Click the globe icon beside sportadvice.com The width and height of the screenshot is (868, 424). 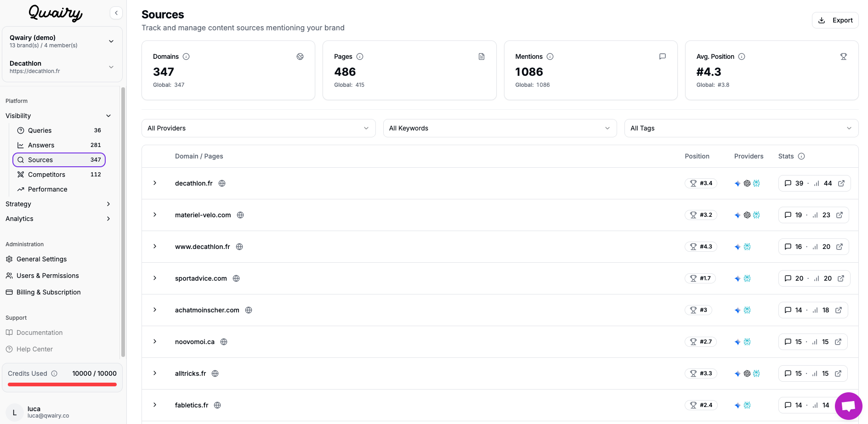[236, 278]
